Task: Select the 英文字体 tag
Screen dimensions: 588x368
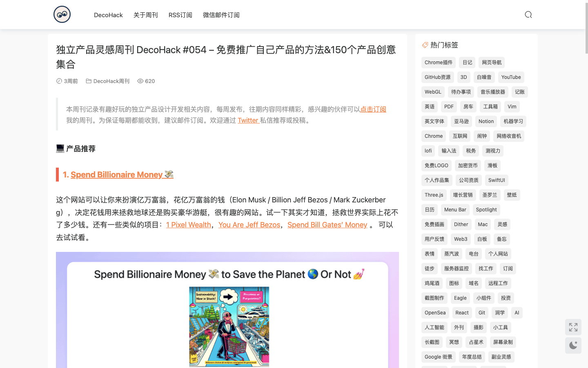Action: 434,121
